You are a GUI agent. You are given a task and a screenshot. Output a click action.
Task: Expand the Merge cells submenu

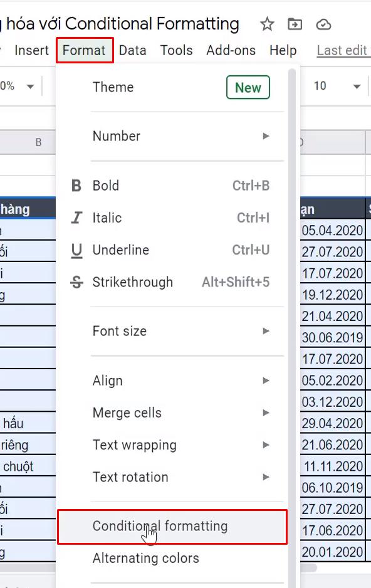(x=127, y=413)
